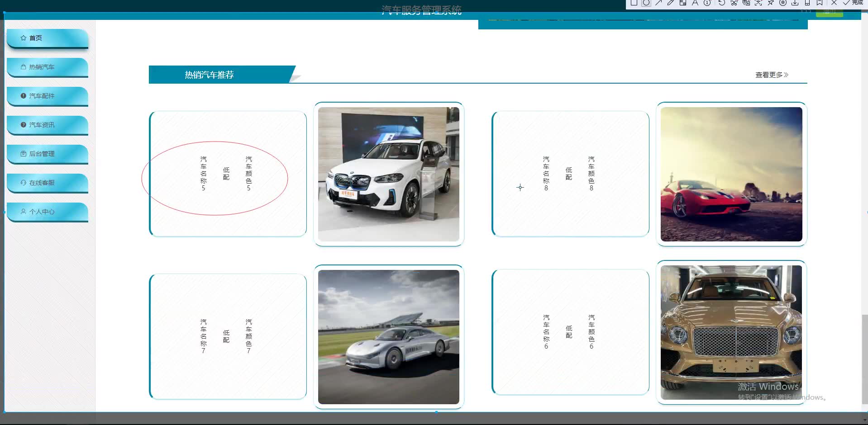
Task: Navigate to 汽车资讯 in the sidebar
Action: coord(47,125)
